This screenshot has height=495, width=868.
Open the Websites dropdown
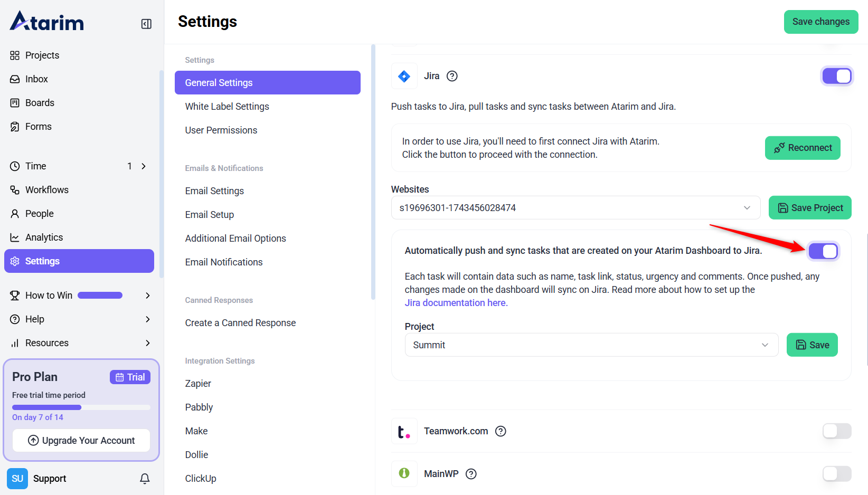click(575, 208)
